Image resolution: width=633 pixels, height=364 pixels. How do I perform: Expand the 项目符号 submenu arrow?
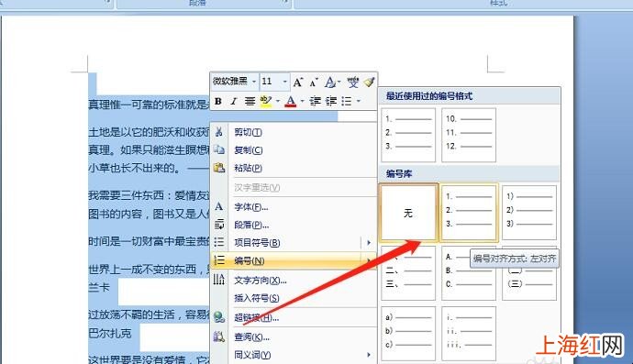[368, 243]
